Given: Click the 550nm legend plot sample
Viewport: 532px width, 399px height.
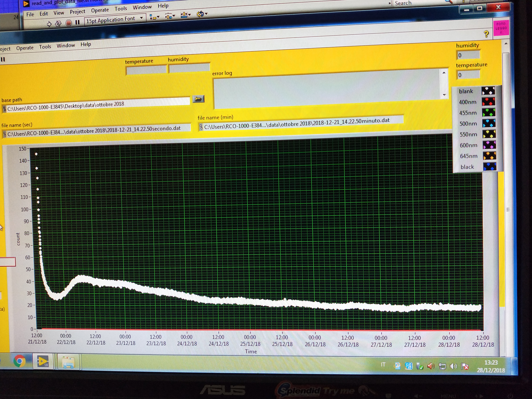Looking at the screenshot, I should (489, 134).
